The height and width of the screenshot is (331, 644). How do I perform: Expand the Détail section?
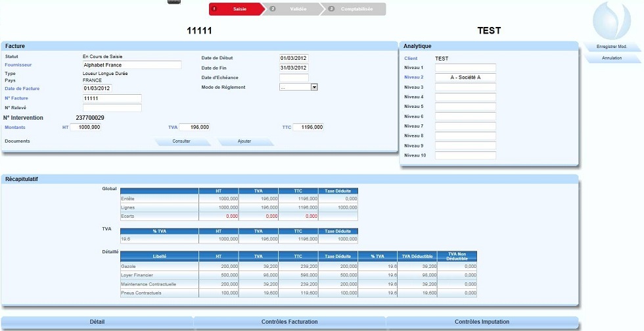[97, 322]
